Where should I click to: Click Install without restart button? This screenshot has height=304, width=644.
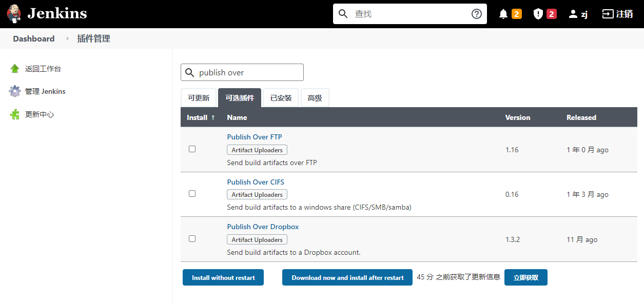[223, 277]
